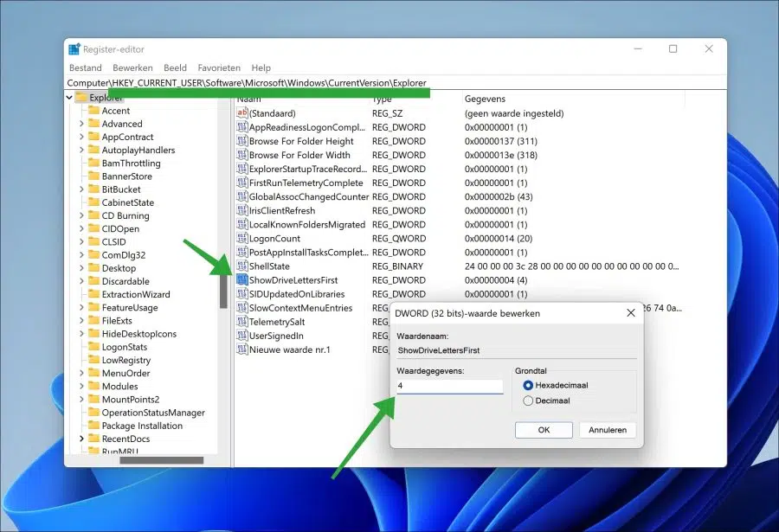Click the ExplorerStartupTraceRecord... value icon

(242, 169)
